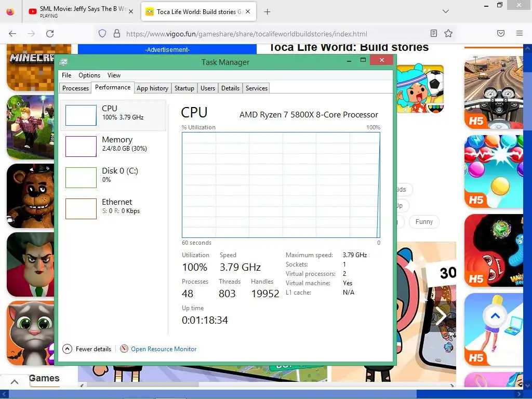Image resolution: width=532 pixels, height=399 pixels.
Task: Click the Funny tag button
Action: click(424, 221)
